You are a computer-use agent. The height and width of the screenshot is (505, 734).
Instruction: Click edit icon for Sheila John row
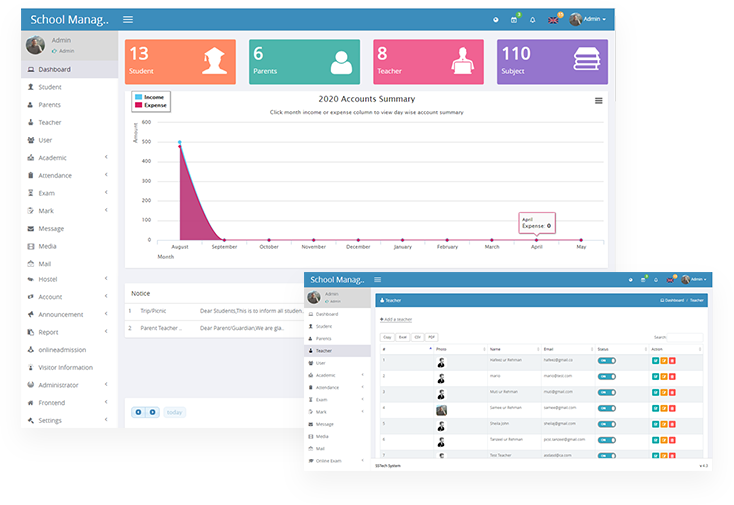pyautogui.click(x=664, y=424)
